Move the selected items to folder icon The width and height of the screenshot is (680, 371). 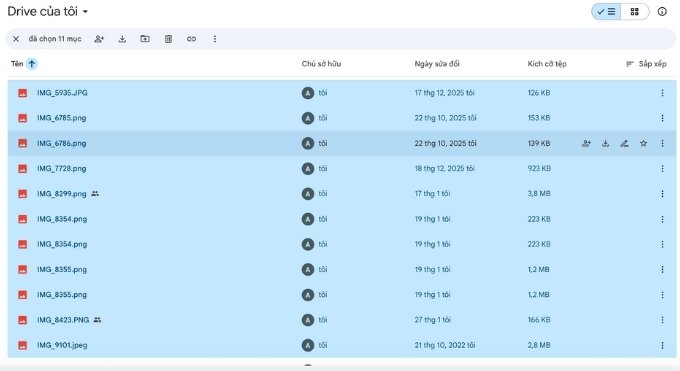(145, 39)
